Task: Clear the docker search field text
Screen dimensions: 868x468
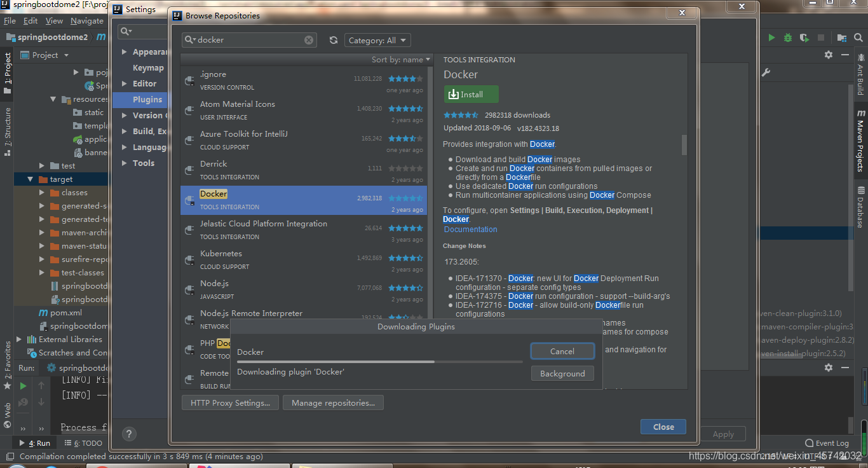Action: click(x=309, y=40)
